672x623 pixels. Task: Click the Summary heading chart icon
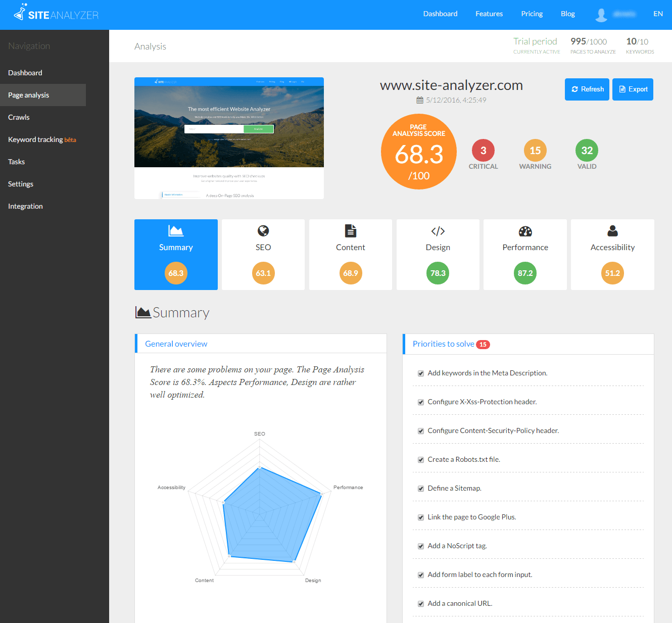click(x=143, y=312)
